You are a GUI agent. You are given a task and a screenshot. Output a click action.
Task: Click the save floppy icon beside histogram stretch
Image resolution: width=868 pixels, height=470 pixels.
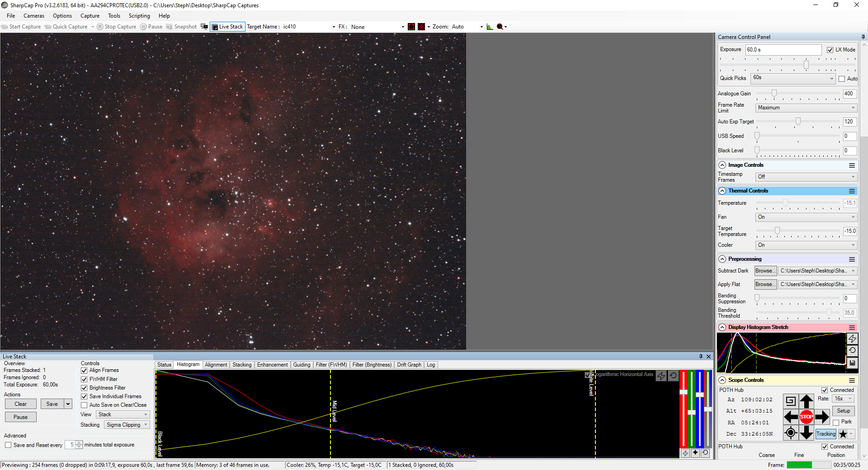852,362
